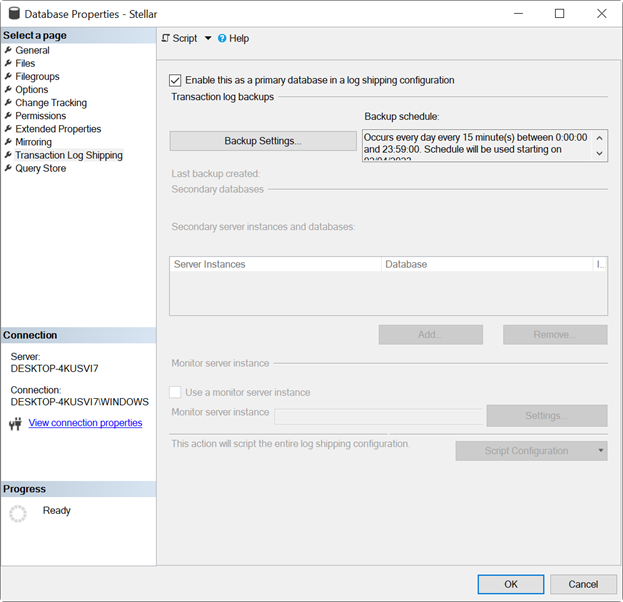Uncheck Enable this as a primary database

(175, 80)
